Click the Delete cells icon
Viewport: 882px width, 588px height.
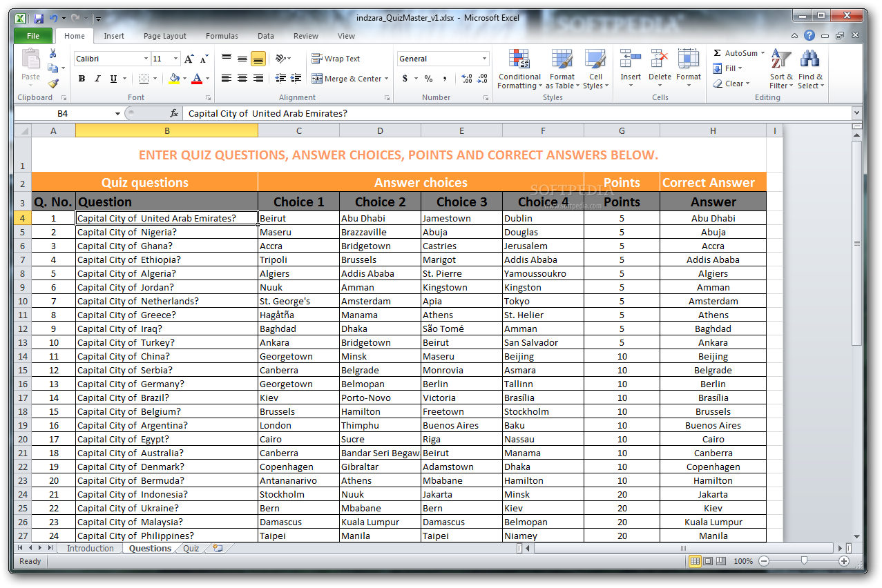pos(660,59)
